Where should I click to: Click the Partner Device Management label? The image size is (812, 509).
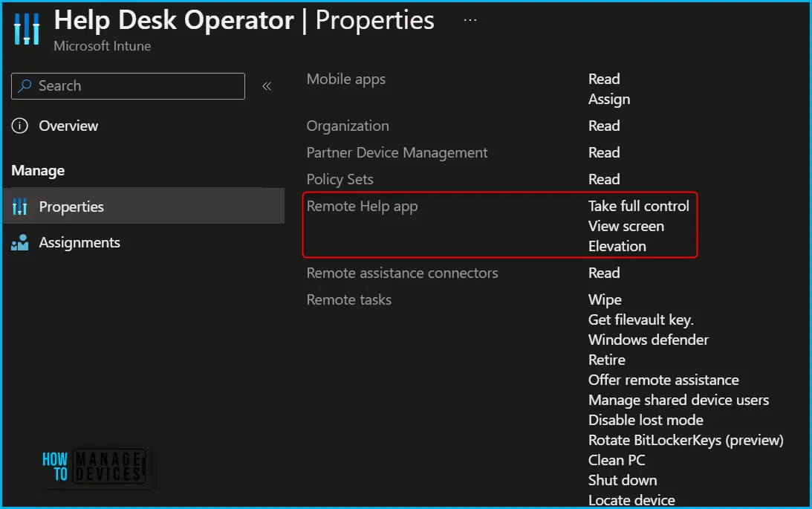pos(397,153)
